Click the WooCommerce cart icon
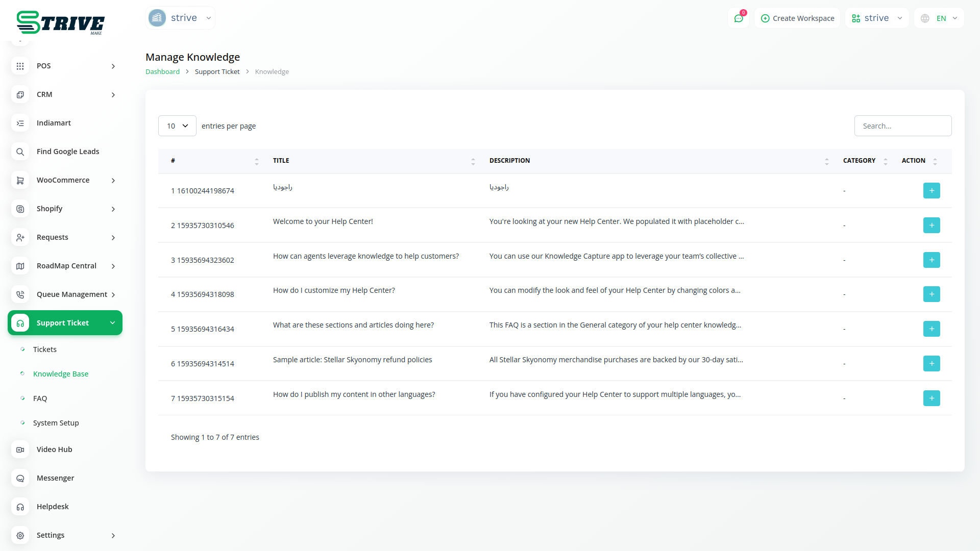 coord(20,180)
